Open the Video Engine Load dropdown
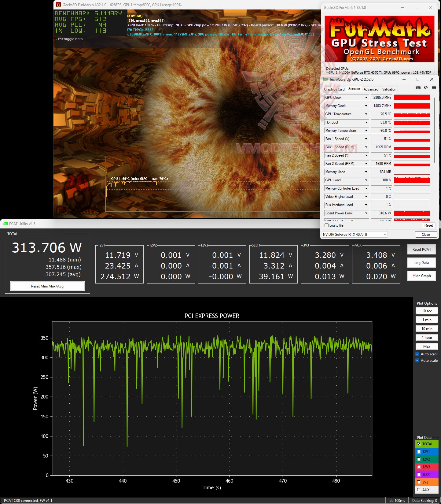 (x=366, y=197)
